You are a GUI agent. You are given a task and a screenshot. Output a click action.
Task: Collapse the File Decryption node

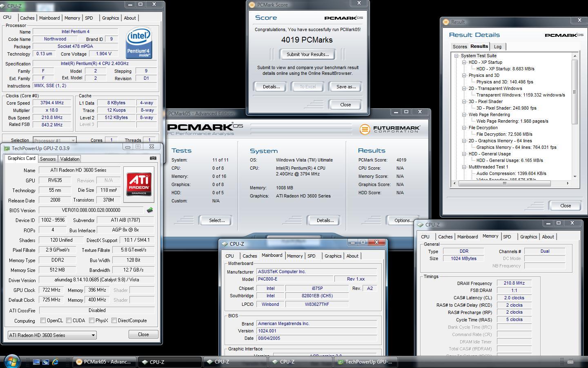tap(464, 128)
